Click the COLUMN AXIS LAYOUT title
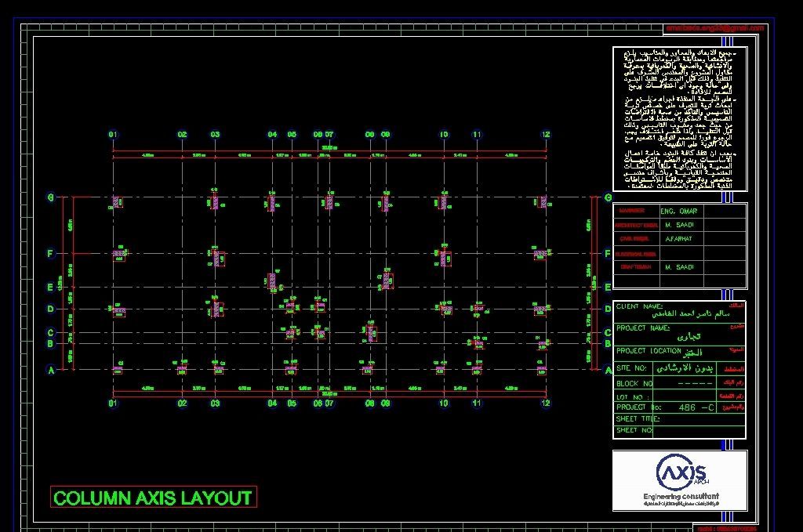 point(153,498)
